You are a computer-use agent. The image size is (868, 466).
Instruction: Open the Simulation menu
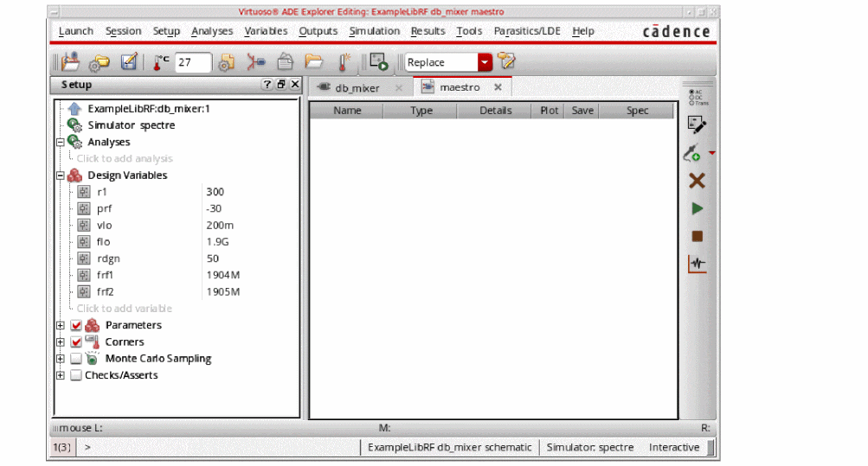[374, 31]
